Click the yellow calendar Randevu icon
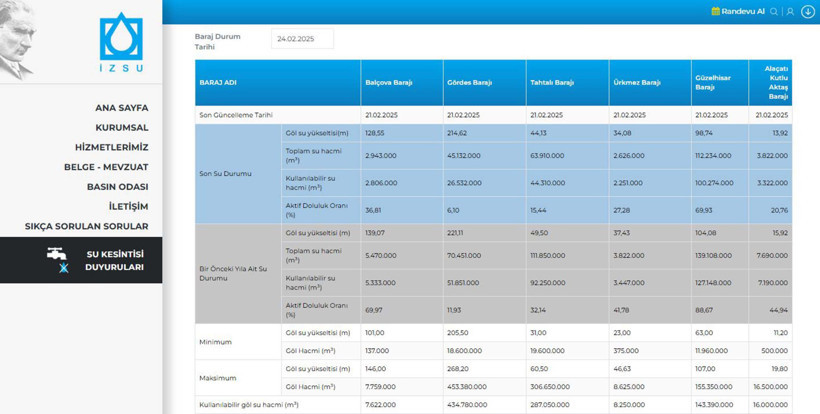Image resolution: width=820 pixels, height=414 pixels. (715, 12)
